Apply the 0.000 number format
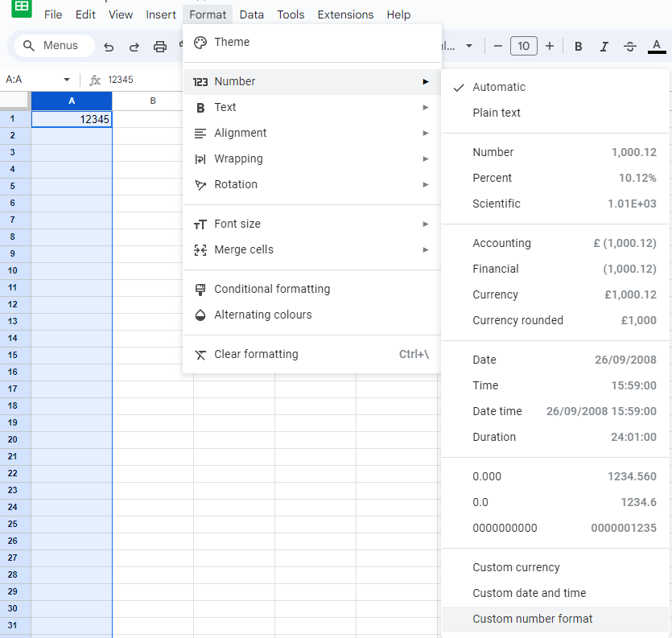 tap(555, 476)
